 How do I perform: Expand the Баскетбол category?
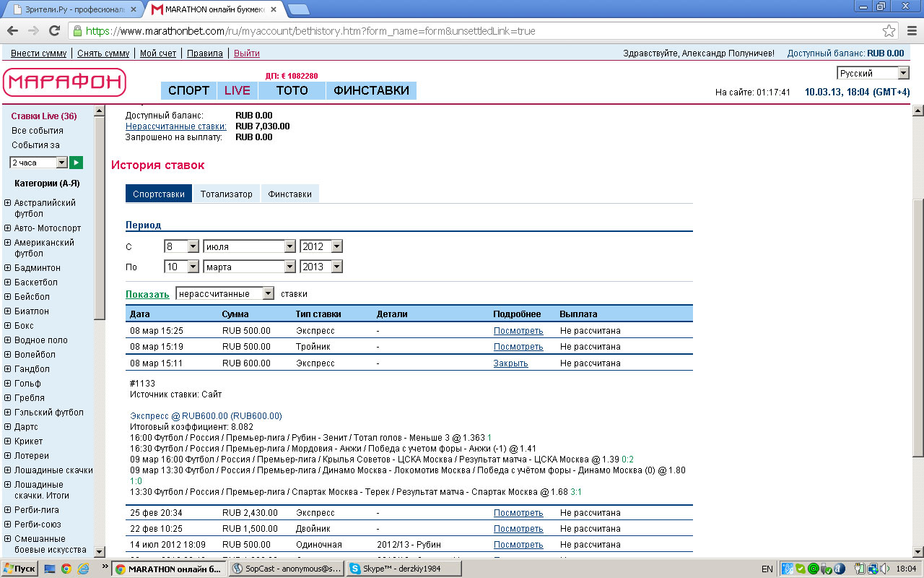point(7,282)
